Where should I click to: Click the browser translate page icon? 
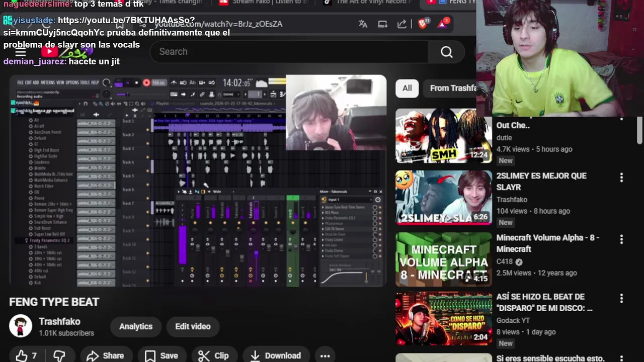[x=363, y=24]
